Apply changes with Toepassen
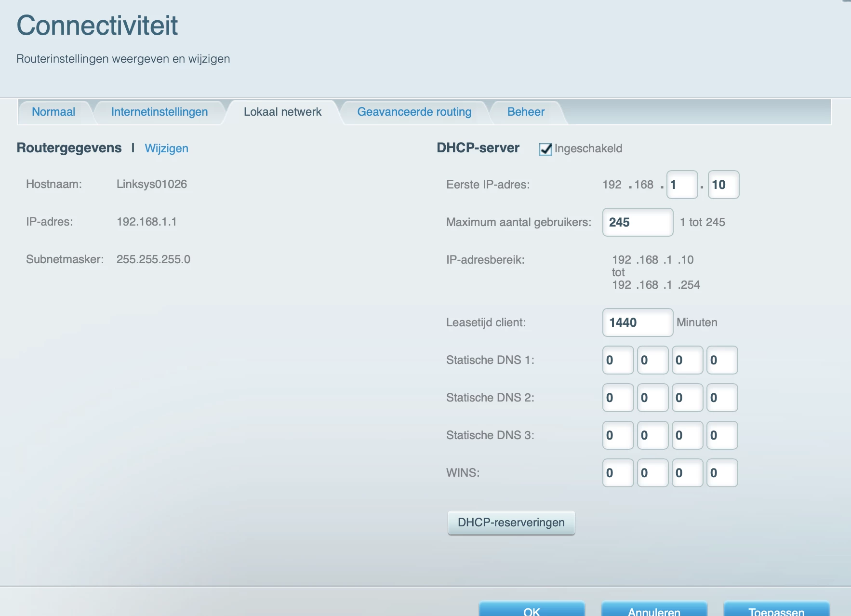 776,609
